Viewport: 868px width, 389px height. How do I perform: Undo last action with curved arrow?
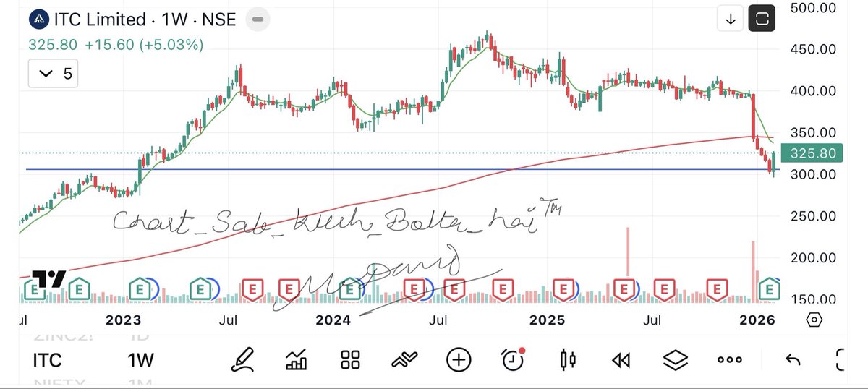point(793,359)
